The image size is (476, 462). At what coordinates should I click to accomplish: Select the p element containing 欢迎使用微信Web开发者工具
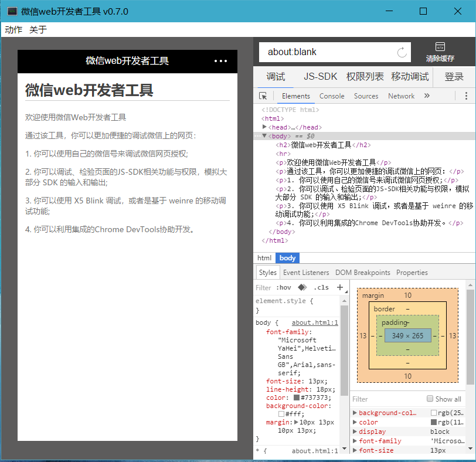[334, 162]
